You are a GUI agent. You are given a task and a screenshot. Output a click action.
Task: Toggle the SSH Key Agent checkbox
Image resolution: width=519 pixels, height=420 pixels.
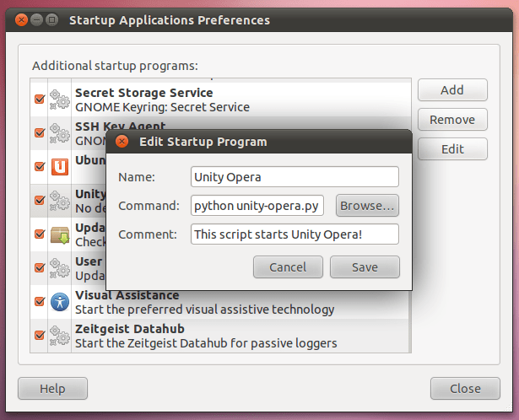[39, 132]
